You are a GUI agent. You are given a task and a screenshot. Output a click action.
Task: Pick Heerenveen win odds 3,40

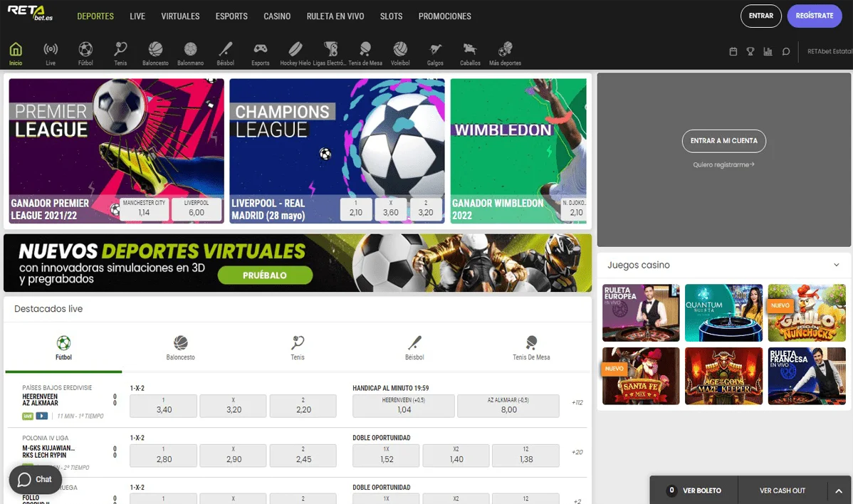click(x=164, y=406)
